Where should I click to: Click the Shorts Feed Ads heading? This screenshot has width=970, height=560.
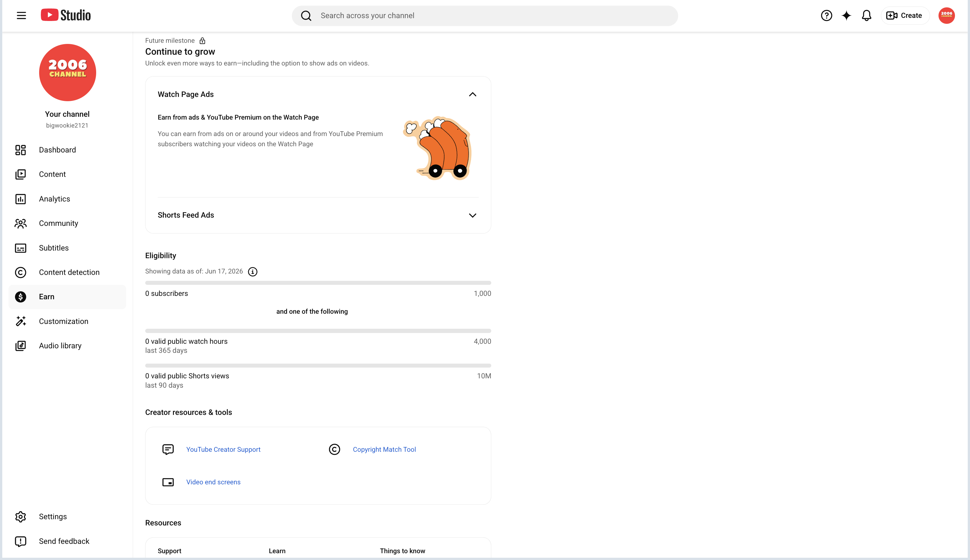pos(185,215)
